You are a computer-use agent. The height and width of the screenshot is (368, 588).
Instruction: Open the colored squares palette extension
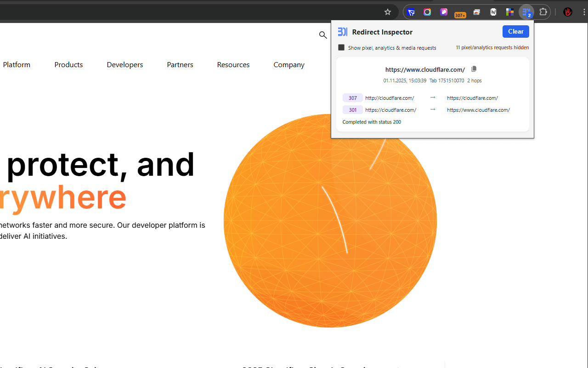[510, 12]
